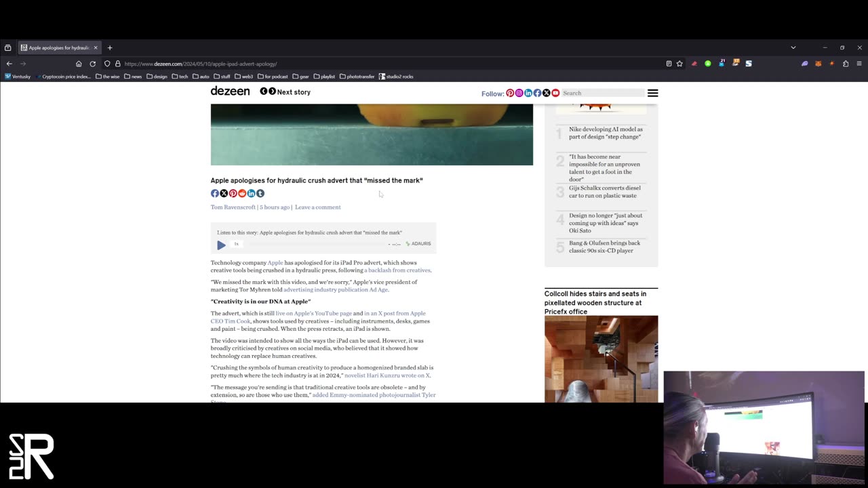Follow dezeen on YouTube in header
This screenshot has width=868, height=488.
pyautogui.click(x=555, y=93)
